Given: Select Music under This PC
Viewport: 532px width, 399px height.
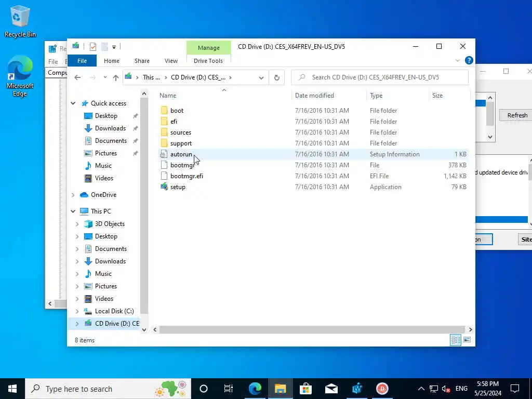Looking at the screenshot, I should 103,274.
